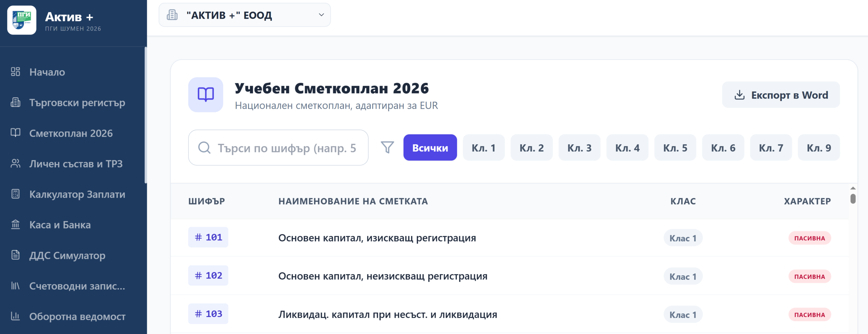Image resolution: width=868 pixels, height=334 pixels.
Task: Click the Актив + school logo icon
Action: tap(22, 20)
